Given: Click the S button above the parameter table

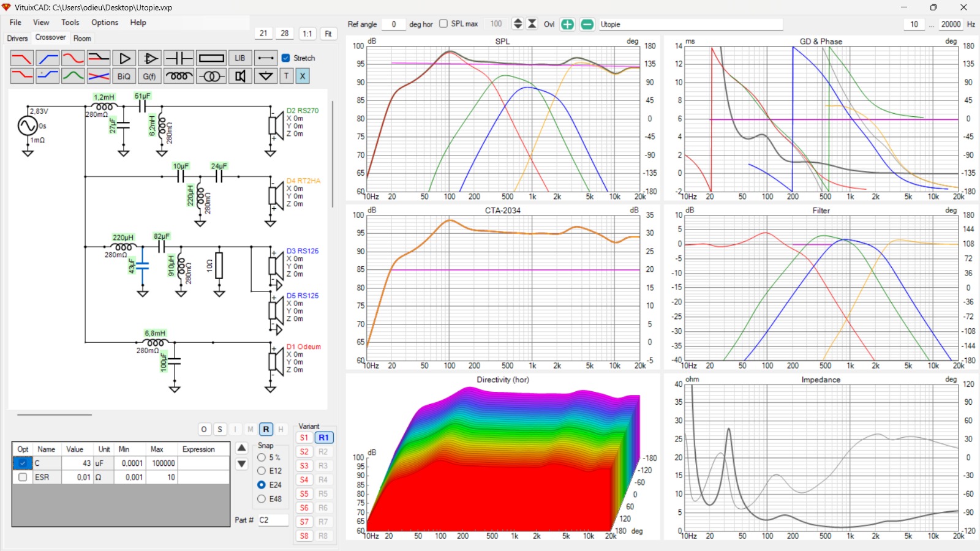Looking at the screenshot, I should (x=220, y=430).
